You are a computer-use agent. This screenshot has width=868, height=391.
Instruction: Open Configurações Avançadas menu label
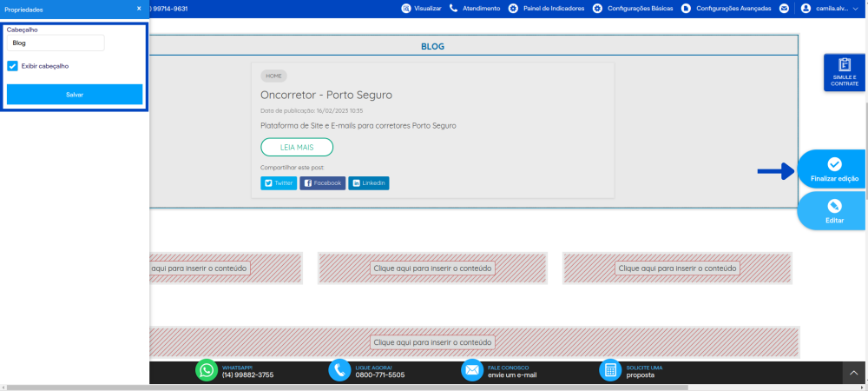pyautogui.click(x=733, y=9)
